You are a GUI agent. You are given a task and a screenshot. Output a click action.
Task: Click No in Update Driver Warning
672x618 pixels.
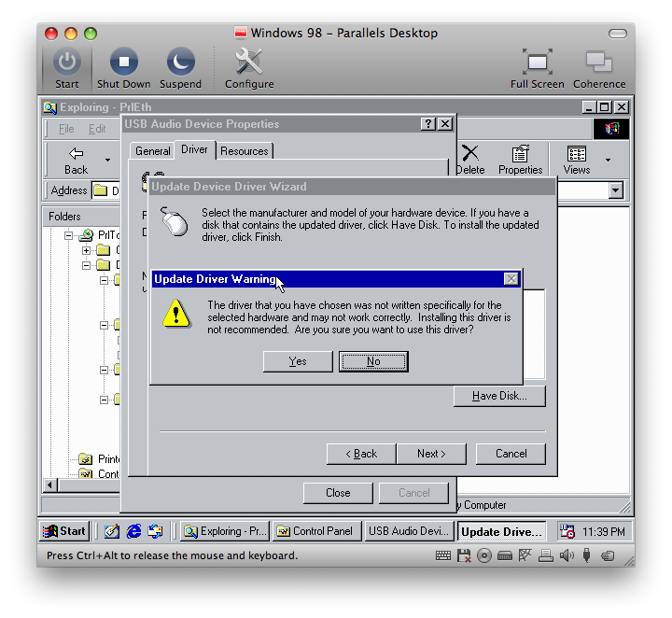click(373, 361)
